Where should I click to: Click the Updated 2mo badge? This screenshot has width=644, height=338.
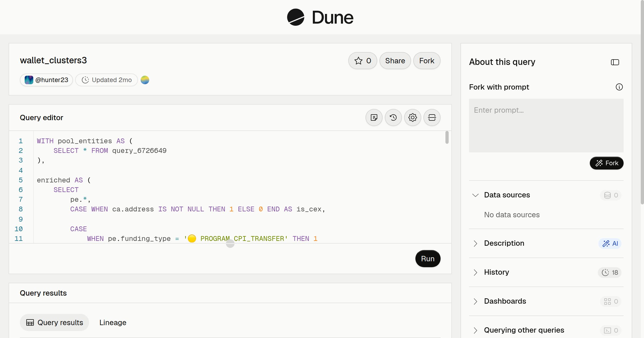coord(107,80)
